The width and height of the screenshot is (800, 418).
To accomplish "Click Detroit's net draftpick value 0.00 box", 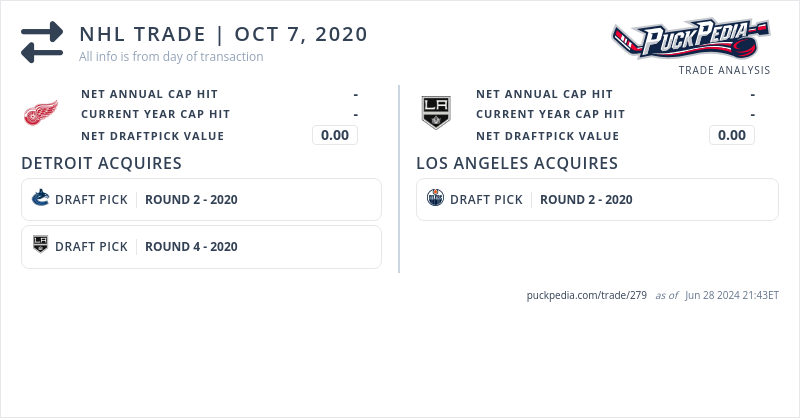I will tap(335, 135).
